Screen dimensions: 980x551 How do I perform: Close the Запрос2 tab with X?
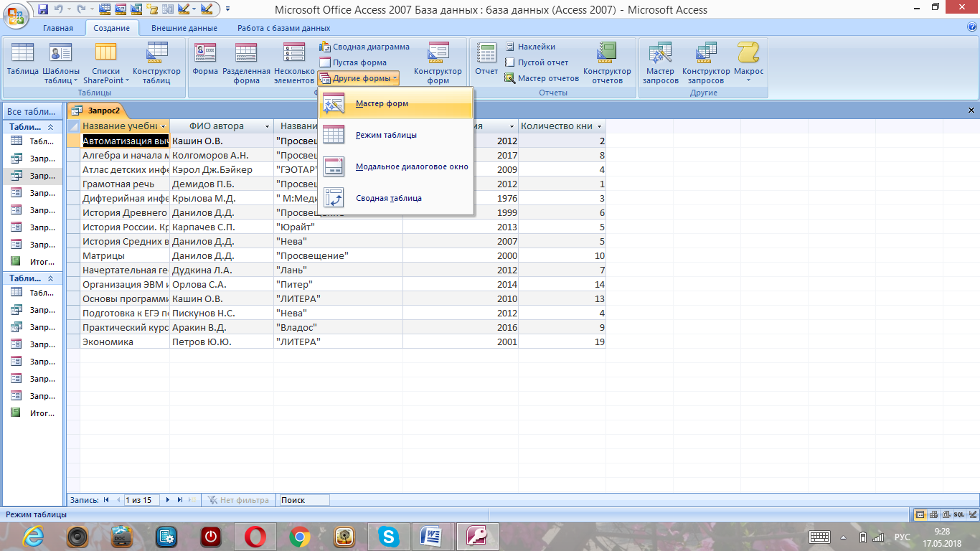pos(971,110)
